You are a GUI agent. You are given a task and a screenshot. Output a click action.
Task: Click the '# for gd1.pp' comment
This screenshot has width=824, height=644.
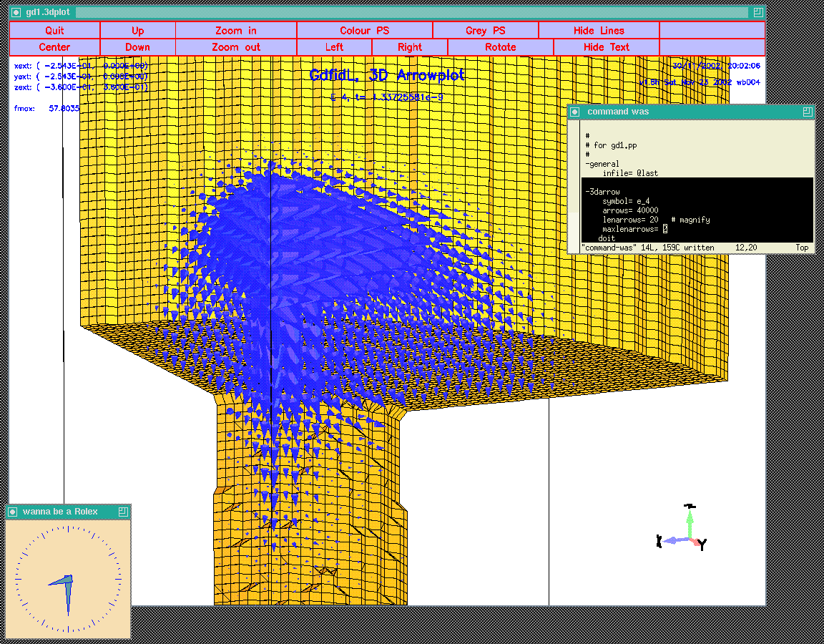tap(611, 145)
